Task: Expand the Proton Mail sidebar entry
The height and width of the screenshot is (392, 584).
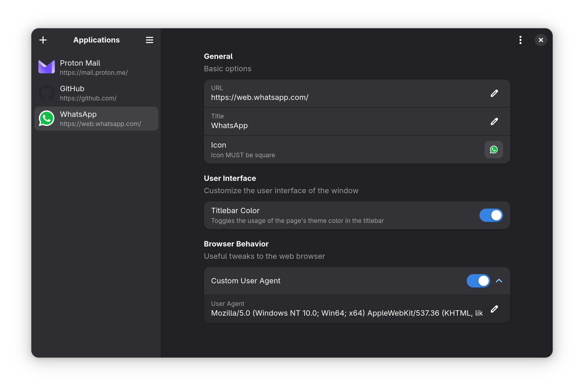Action: tap(96, 67)
